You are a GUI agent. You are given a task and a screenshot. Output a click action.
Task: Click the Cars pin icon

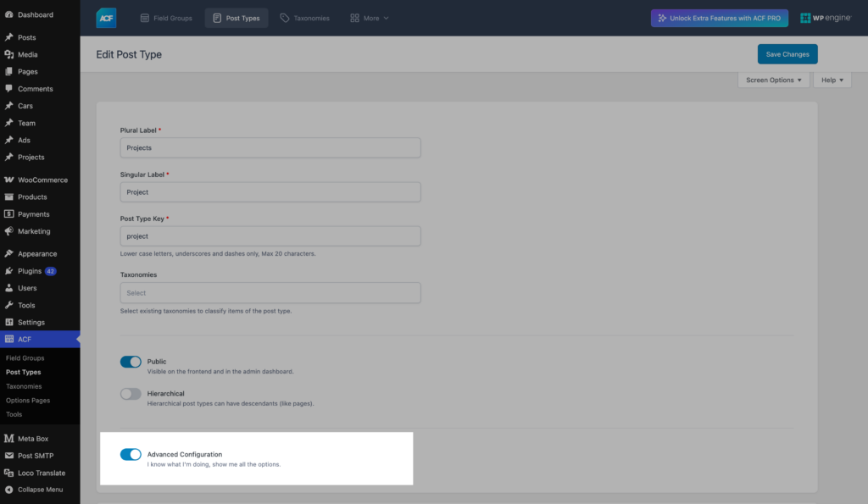pos(8,106)
